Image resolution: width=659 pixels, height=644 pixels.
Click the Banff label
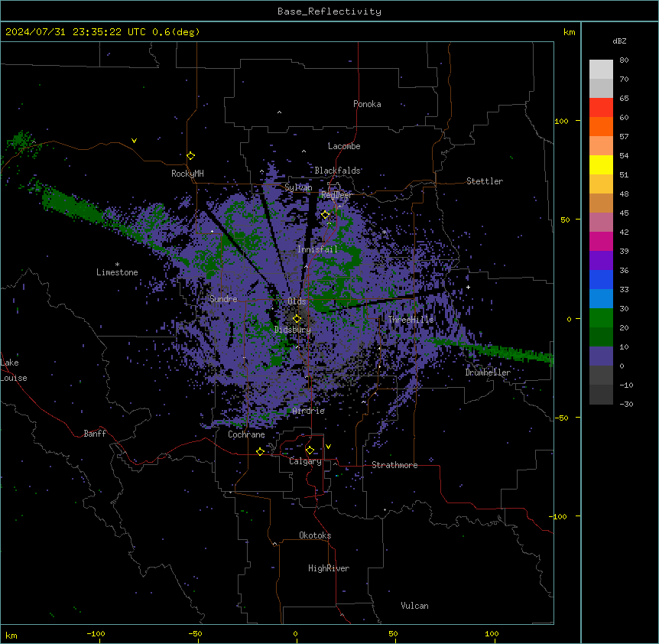[95, 434]
